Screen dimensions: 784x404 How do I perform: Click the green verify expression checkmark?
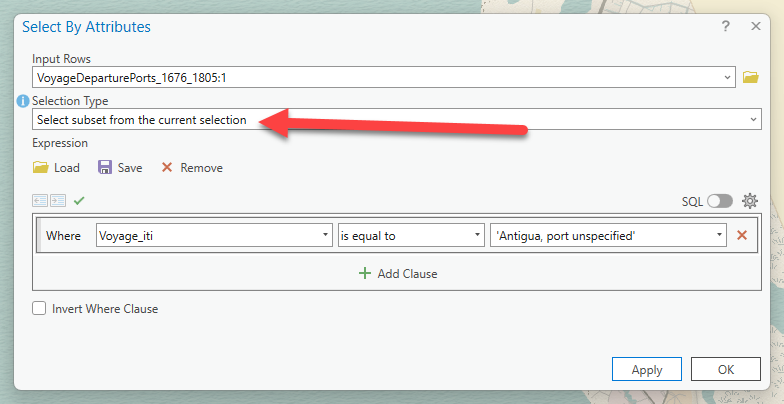coord(79,200)
